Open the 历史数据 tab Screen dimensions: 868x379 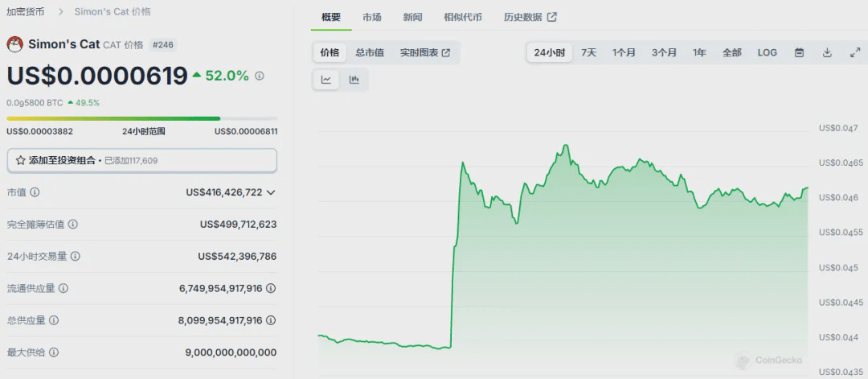530,17
